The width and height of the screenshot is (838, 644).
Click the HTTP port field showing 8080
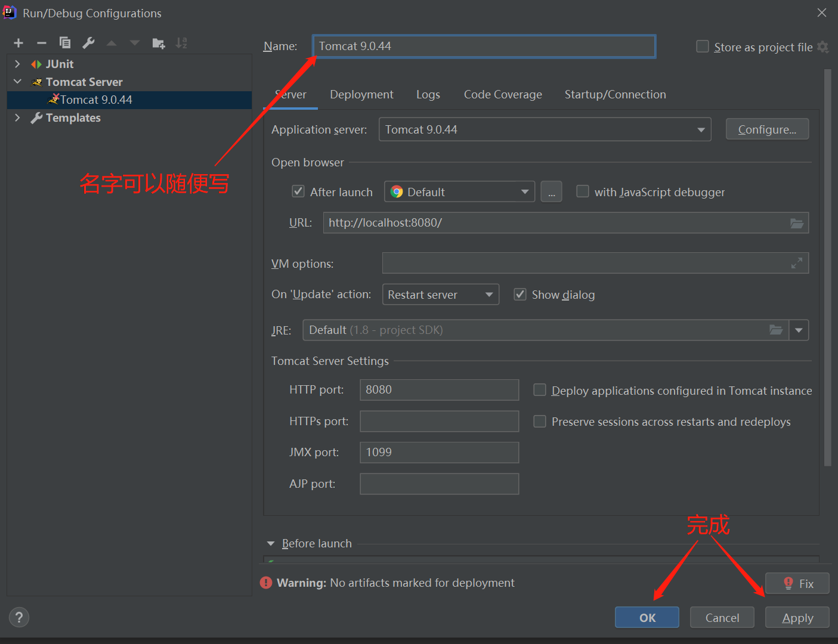pos(439,390)
